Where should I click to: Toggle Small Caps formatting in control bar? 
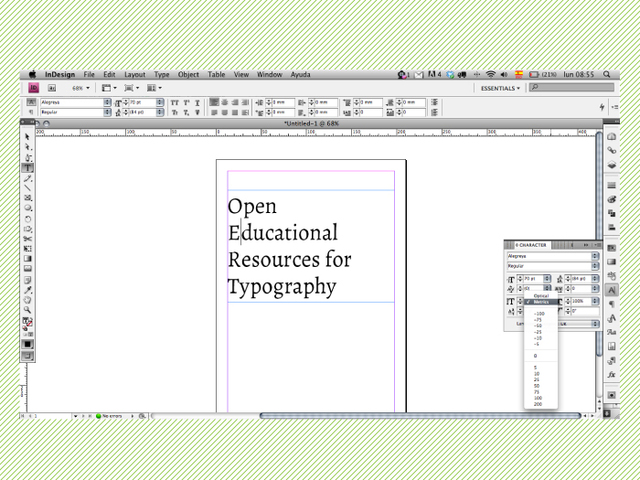(175, 112)
